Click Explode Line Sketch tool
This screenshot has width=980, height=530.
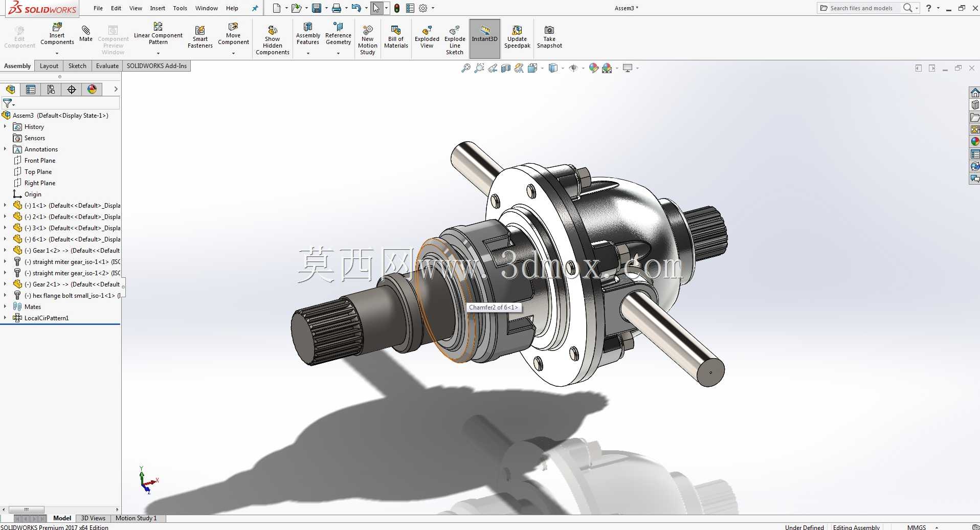tap(455, 40)
